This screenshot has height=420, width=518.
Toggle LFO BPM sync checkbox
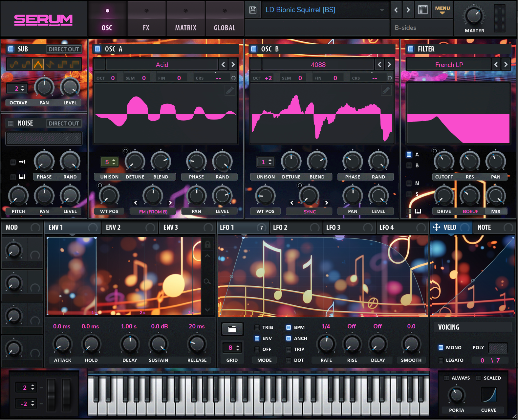click(289, 327)
